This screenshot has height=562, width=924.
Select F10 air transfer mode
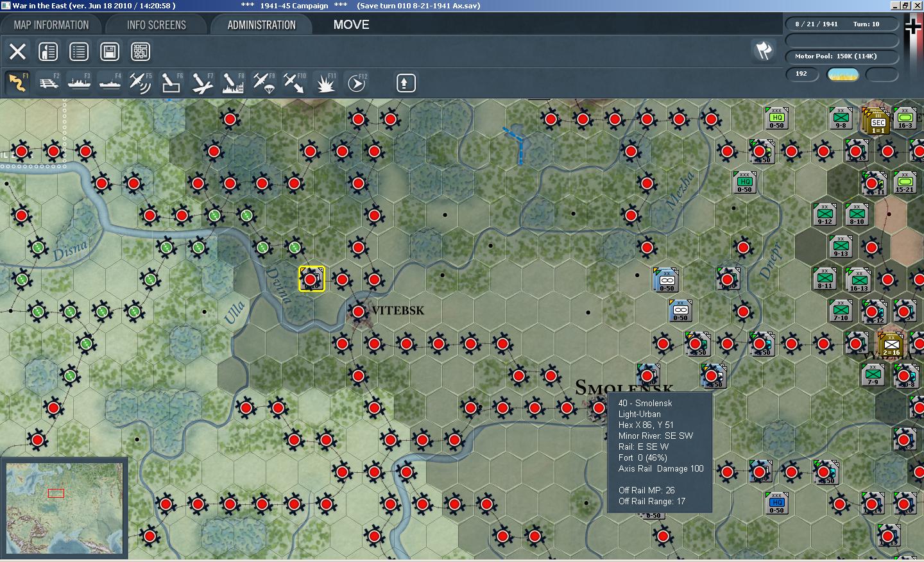point(295,83)
